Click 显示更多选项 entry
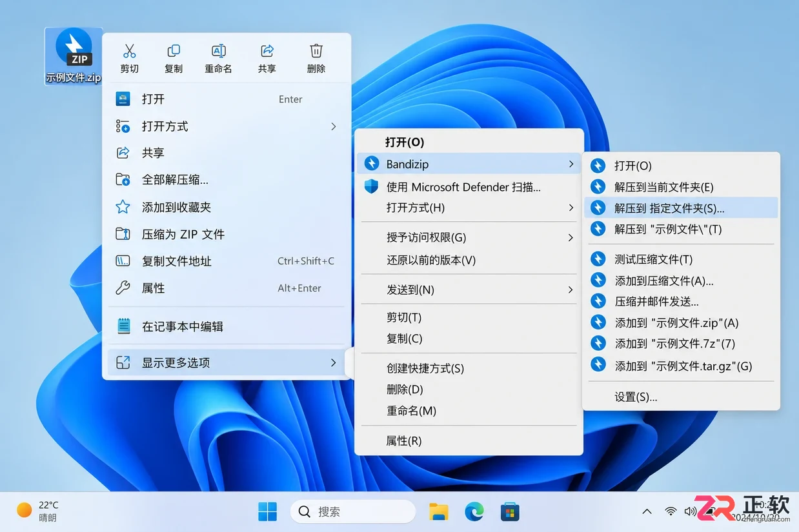The height and width of the screenshot is (532, 799). click(x=227, y=362)
